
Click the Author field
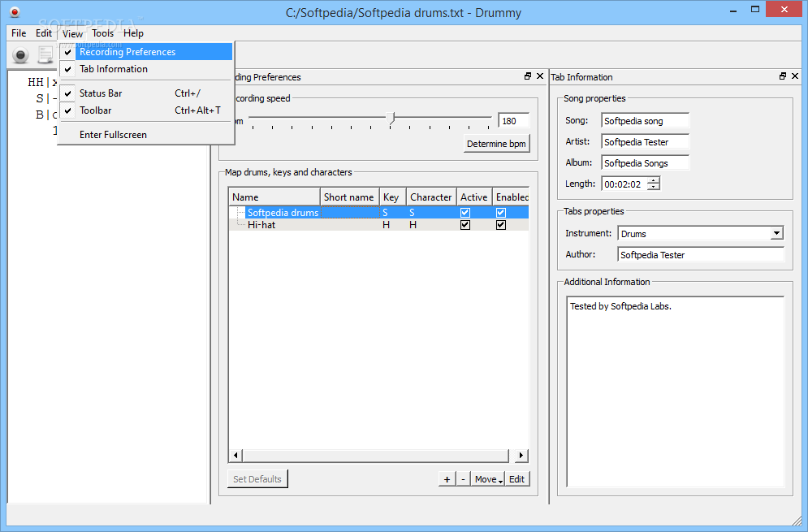701,255
